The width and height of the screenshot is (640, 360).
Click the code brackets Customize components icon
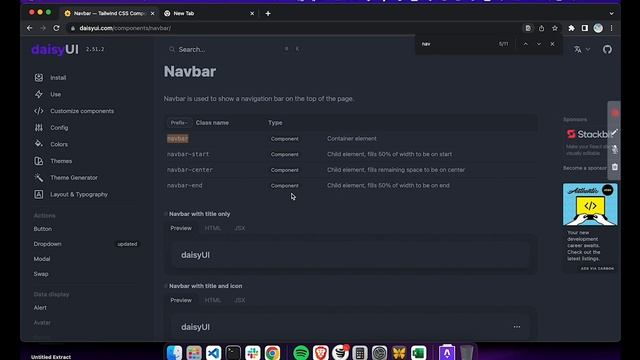pyautogui.click(x=39, y=111)
